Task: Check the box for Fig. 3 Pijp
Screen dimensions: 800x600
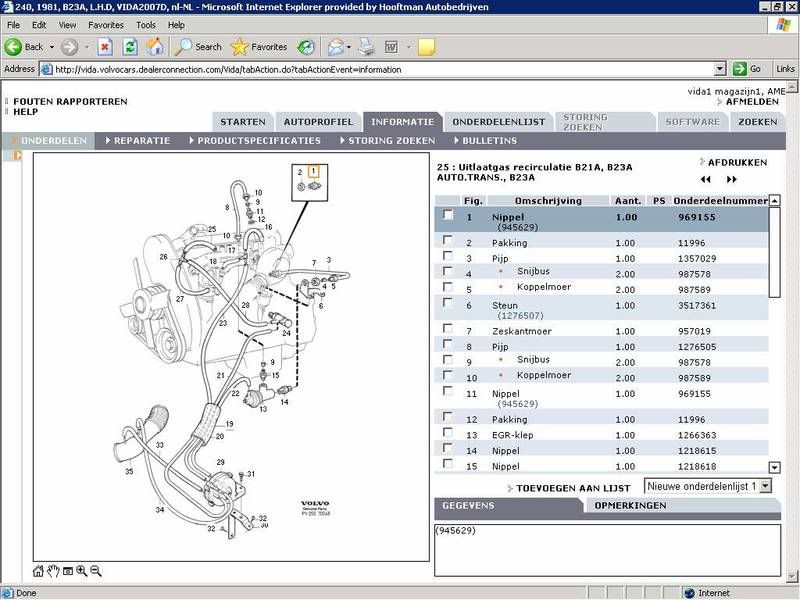Action: click(448, 256)
